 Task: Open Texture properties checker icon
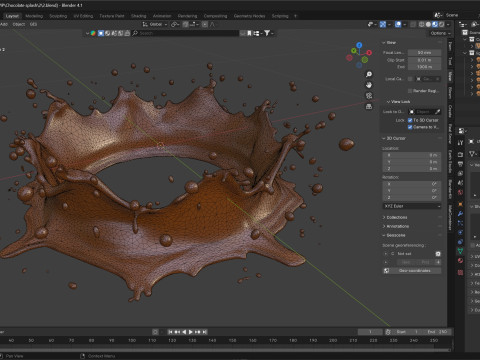tap(460, 272)
